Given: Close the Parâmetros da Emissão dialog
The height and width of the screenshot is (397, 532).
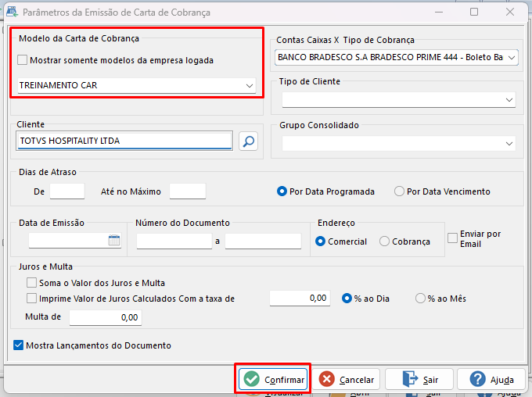Looking at the screenshot, I should click(510, 12).
